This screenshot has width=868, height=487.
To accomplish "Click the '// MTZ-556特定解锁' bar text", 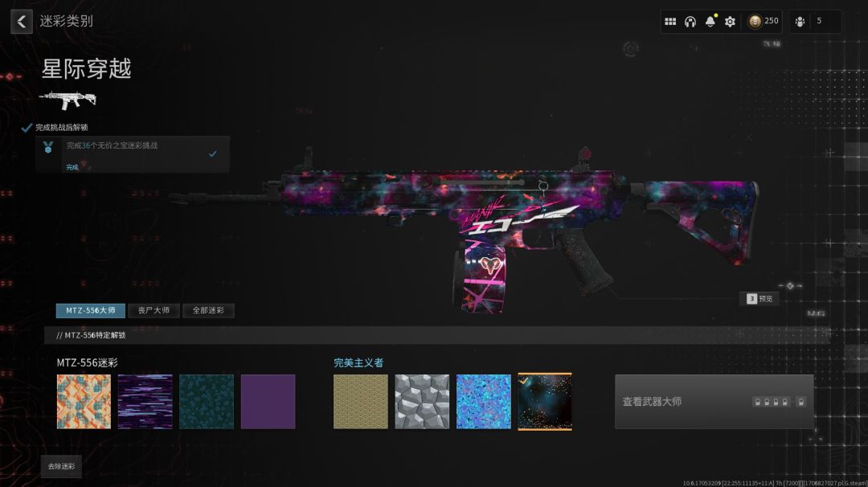I will point(91,335).
